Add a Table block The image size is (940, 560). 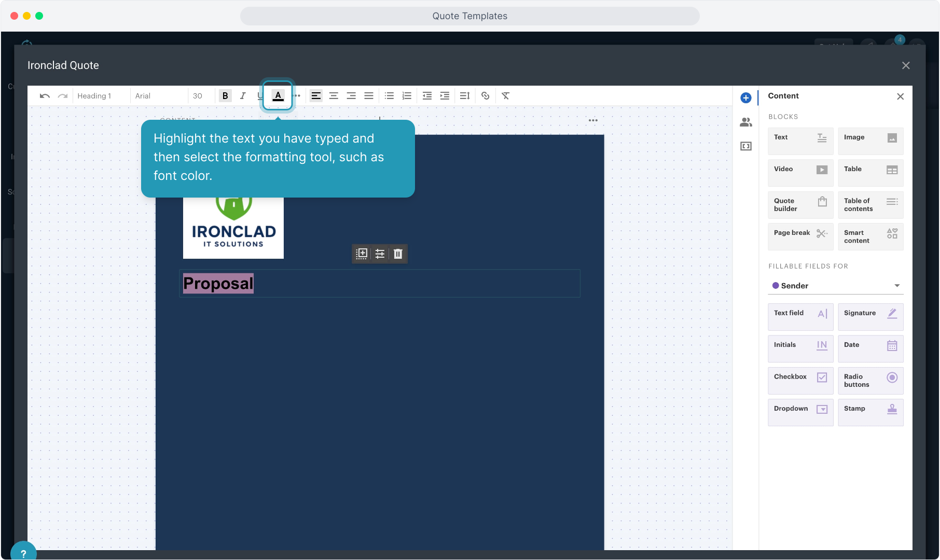[870, 173]
